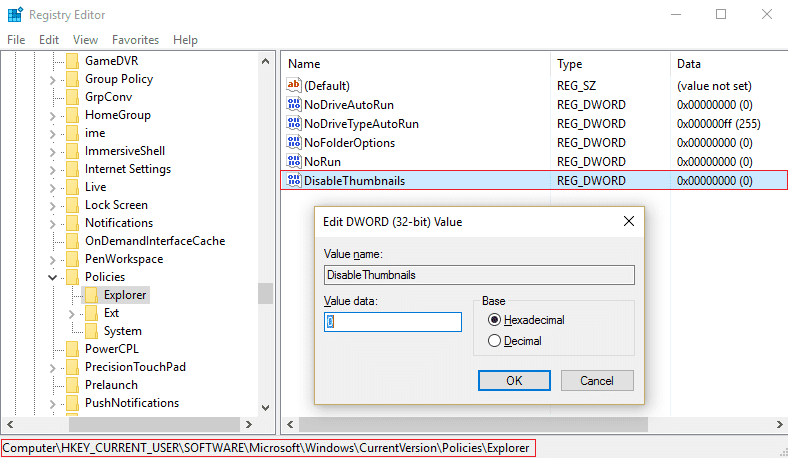Expand the Ext tree node

pyautogui.click(x=71, y=313)
